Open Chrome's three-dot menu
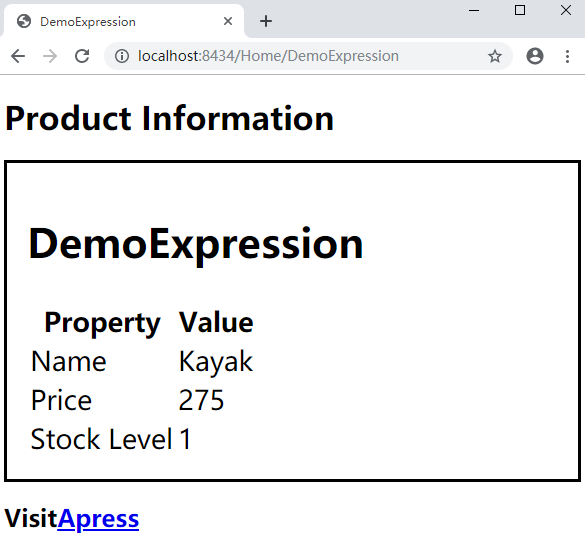This screenshot has height=546, width=585. click(567, 56)
